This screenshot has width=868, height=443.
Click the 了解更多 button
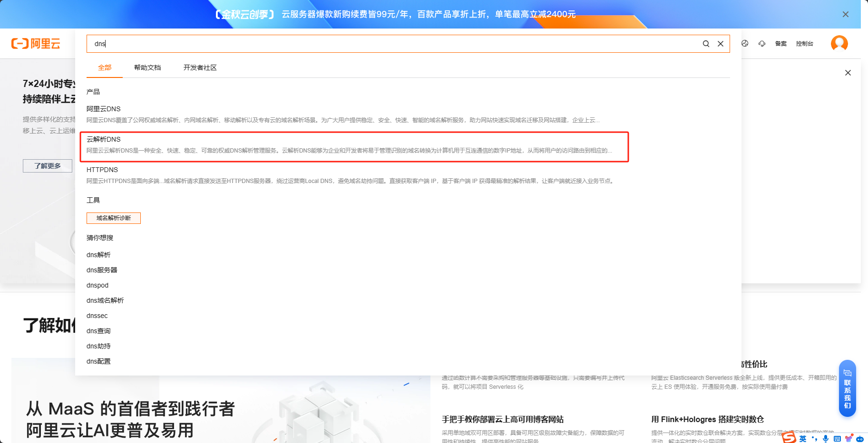point(48,166)
